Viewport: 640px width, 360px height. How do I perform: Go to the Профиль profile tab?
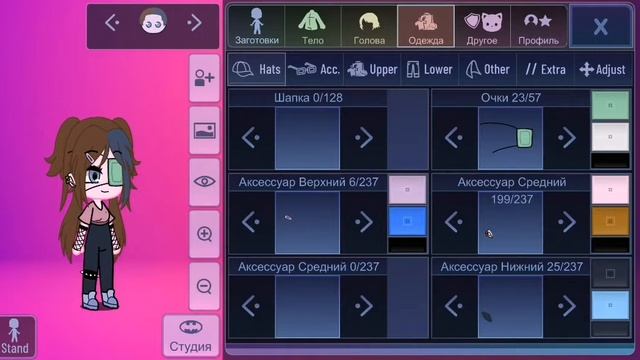point(538,27)
